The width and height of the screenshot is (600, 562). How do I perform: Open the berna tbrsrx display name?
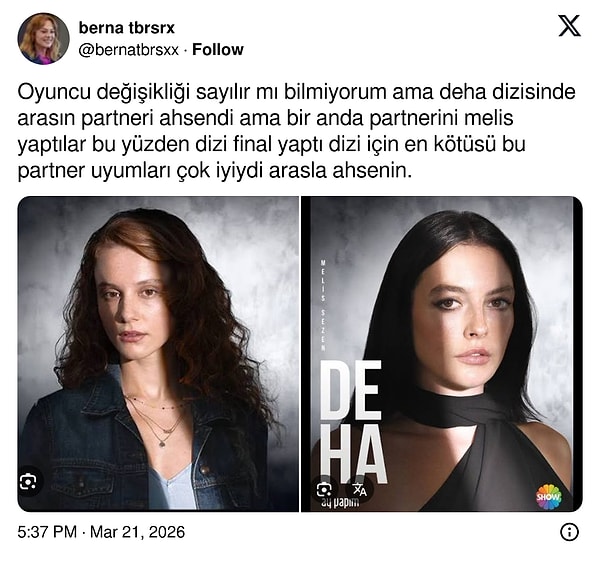[126, 28]
